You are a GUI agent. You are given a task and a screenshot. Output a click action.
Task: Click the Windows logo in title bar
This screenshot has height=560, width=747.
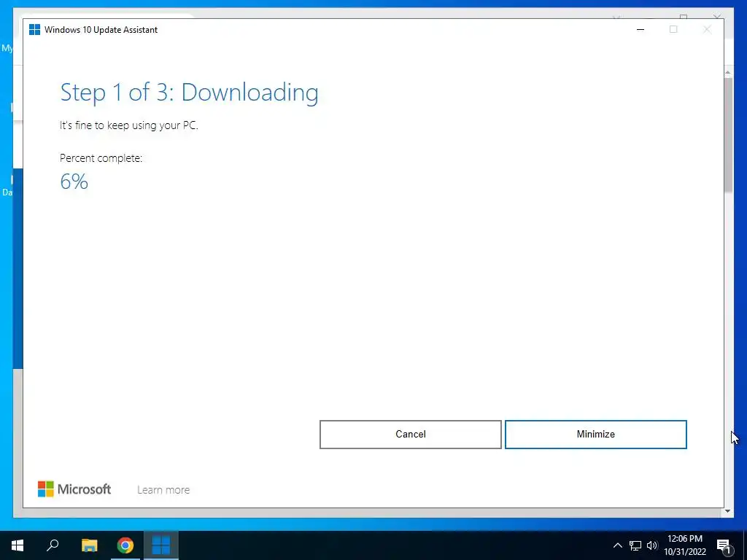pyautogui.click(x=34, y=29)
